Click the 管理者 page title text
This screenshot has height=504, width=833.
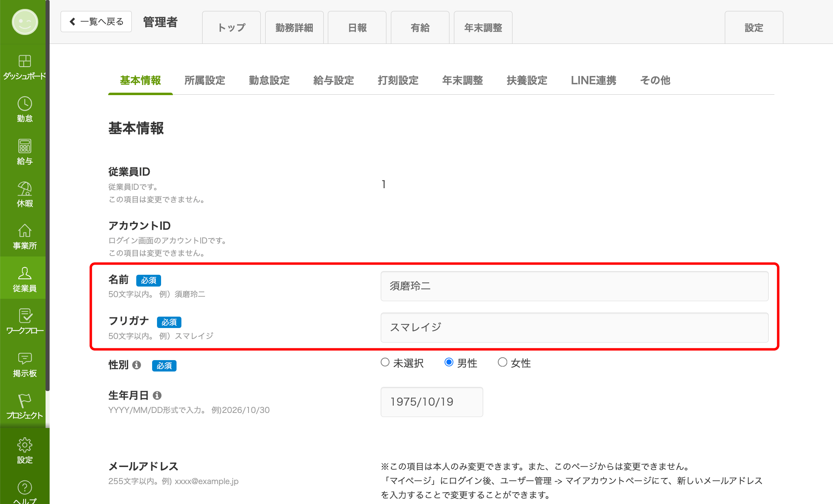click(160, 22)
